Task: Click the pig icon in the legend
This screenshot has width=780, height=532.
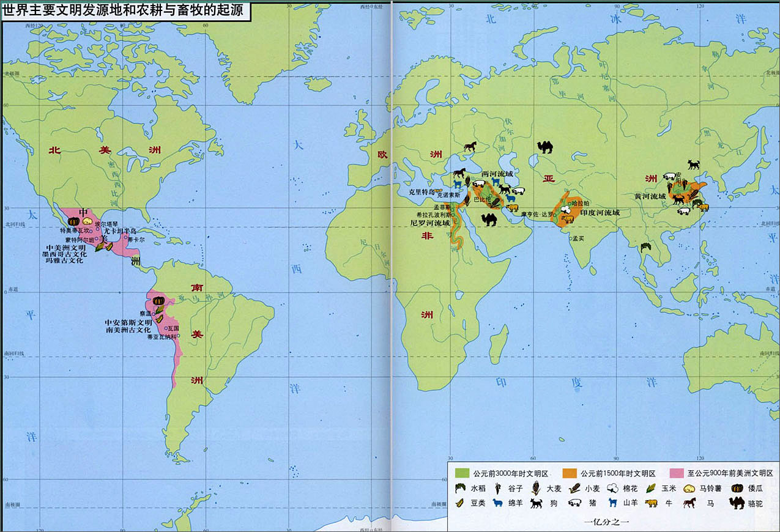Action: click(574, 503)
